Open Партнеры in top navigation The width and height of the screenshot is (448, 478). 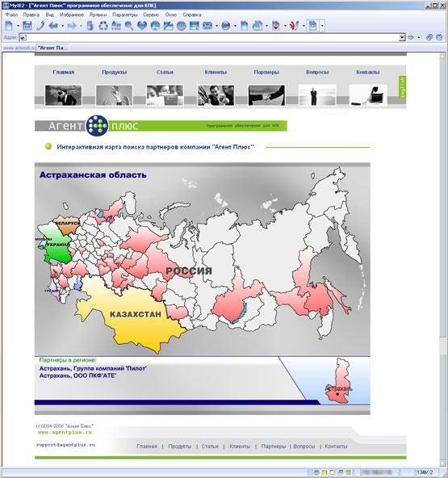266,72
